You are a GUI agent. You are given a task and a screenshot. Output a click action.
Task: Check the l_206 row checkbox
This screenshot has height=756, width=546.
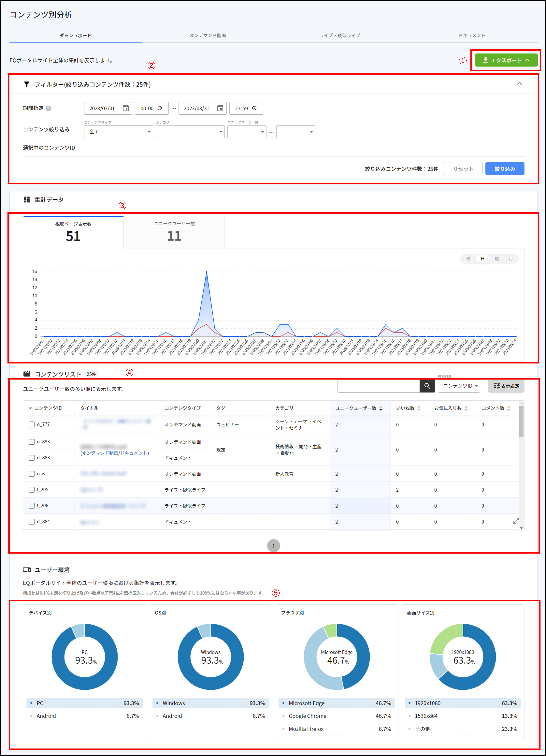32,506
